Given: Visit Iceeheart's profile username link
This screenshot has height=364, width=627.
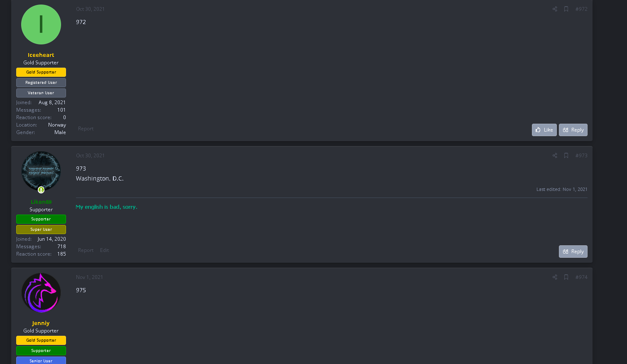Looking at the screenshot, I should [x=41, y=55].
